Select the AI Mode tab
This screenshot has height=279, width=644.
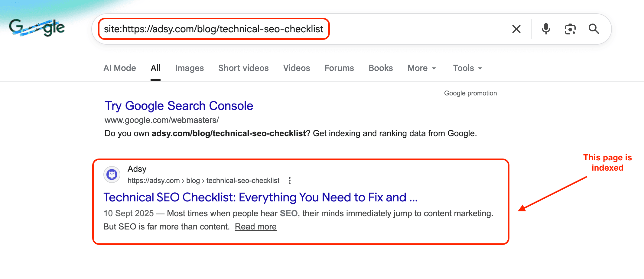[119, 68]
